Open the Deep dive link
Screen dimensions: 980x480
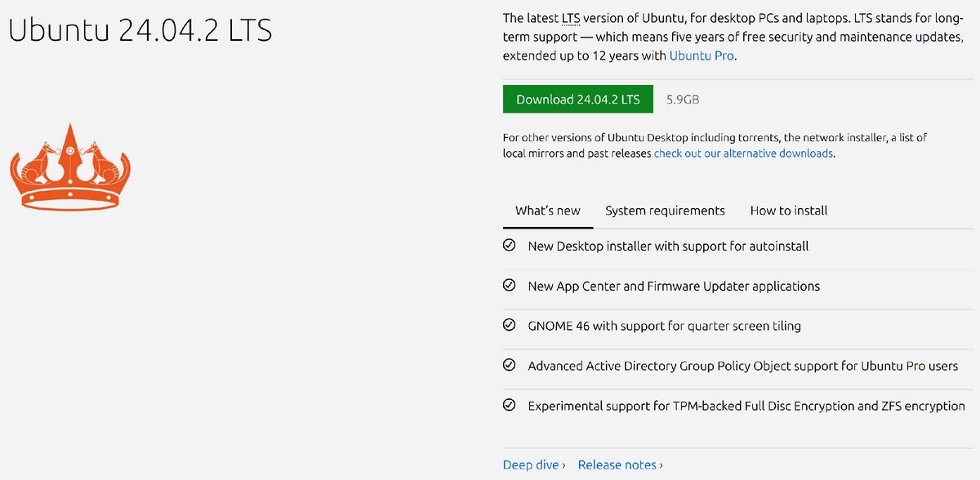pyautogui.click(x=530, y=465)
